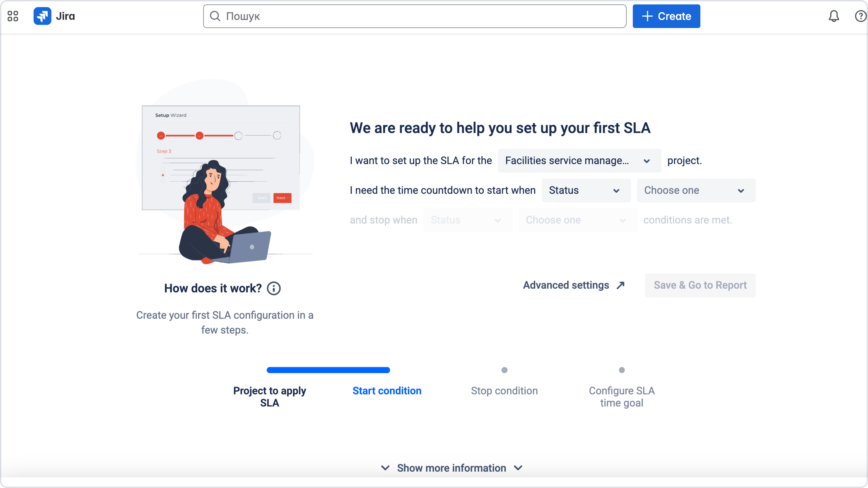Open the app switcher grid icon
Image resolution: width=868 pixels, height=488 pixels.
[x=13, y=16]
